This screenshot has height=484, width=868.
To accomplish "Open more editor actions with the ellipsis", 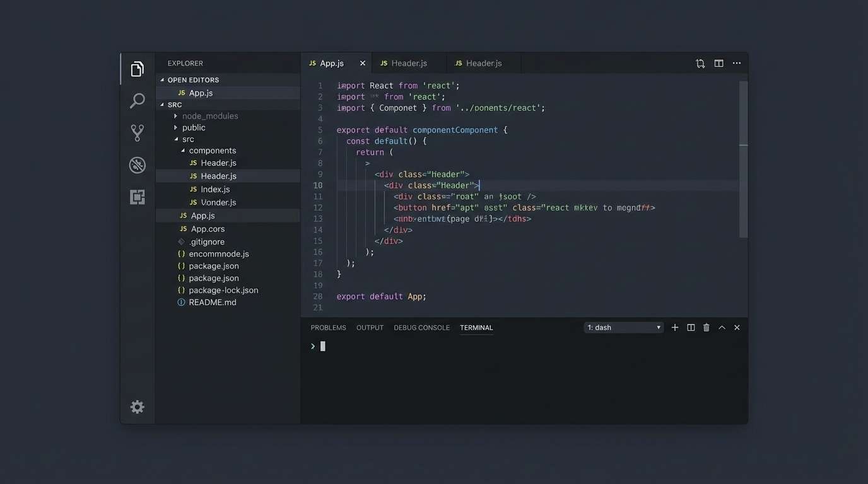I will click(736, 63).
